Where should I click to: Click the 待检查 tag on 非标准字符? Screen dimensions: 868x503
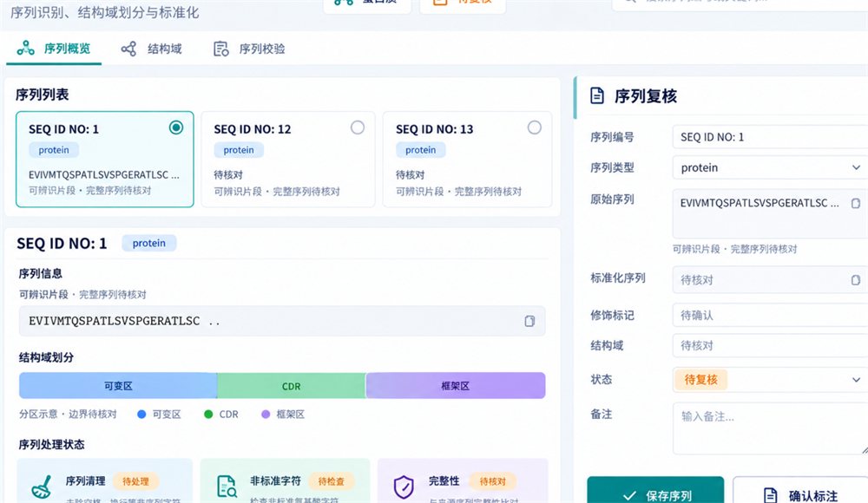(x=331, y=481)
